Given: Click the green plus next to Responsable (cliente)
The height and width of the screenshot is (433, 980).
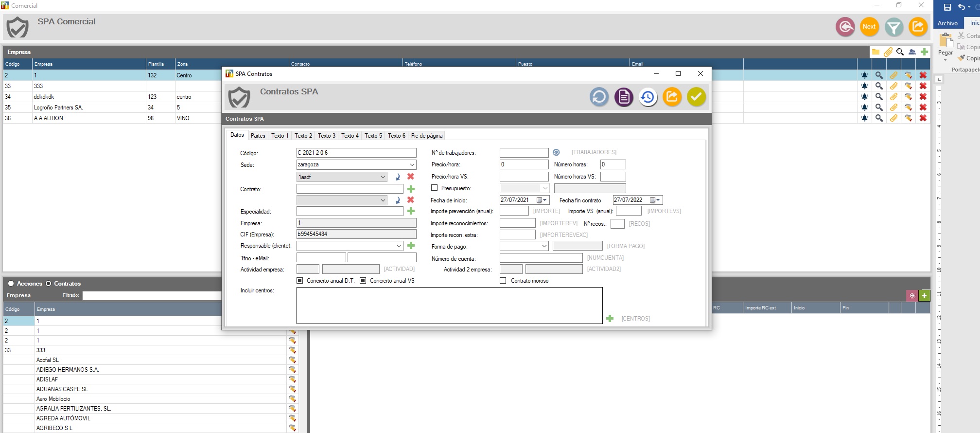Looking at the screenshot, I should (411, 246).
